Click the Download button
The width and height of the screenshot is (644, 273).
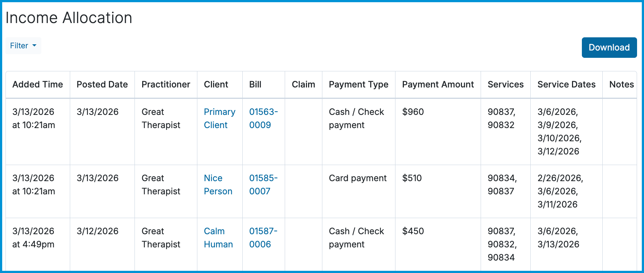tap(609, 47)
